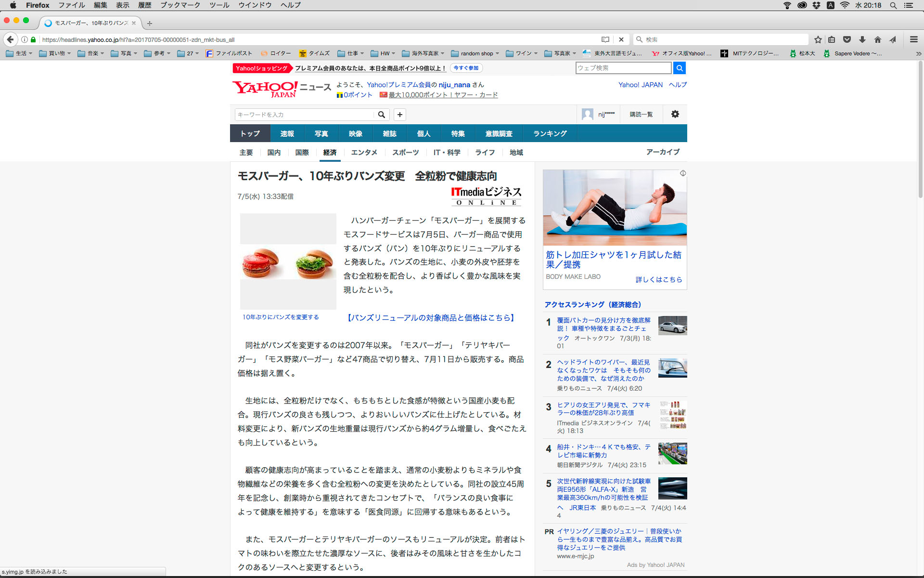
Task: Select the エンタメ category tab
Action: tap(364, 152)
